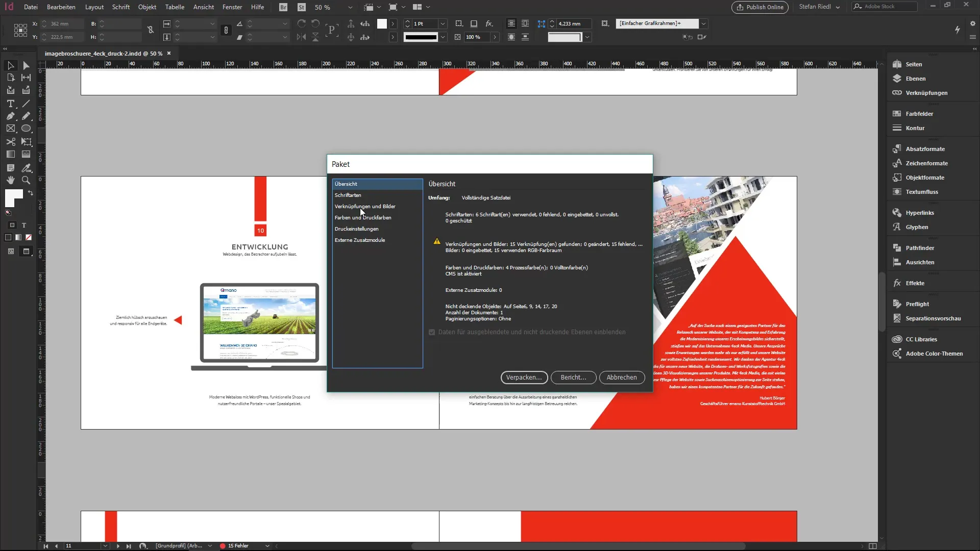Open the Glyphen panel
Screen dimensions: 980x551
click(x=916, y=227)
